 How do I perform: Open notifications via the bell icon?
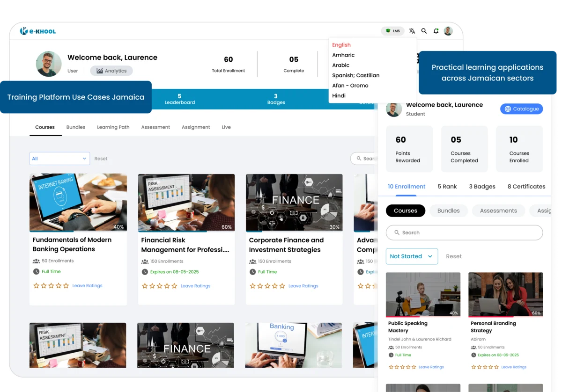[436, 31]
